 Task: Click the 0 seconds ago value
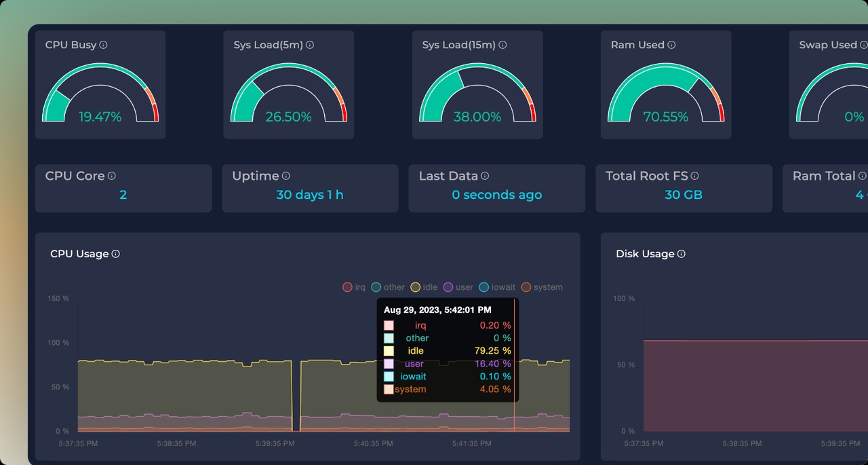(497, 195)
